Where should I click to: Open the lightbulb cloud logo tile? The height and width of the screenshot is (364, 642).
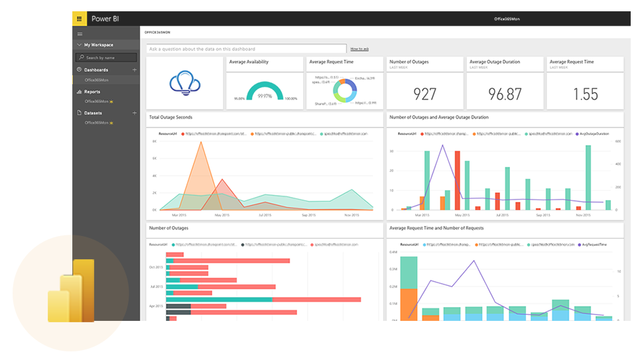[184, 83]
